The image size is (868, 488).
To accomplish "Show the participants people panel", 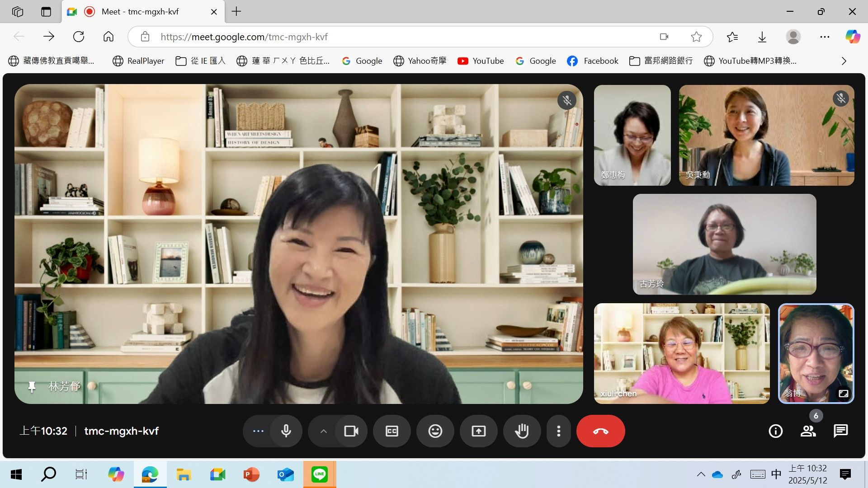I will point(808,431).
